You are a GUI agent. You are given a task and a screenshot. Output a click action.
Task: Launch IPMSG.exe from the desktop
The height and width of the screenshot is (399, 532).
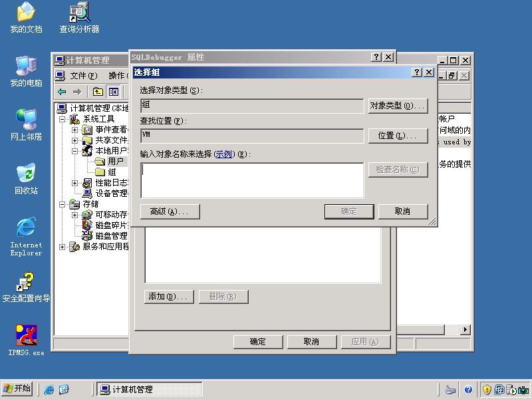click(26, 340)
